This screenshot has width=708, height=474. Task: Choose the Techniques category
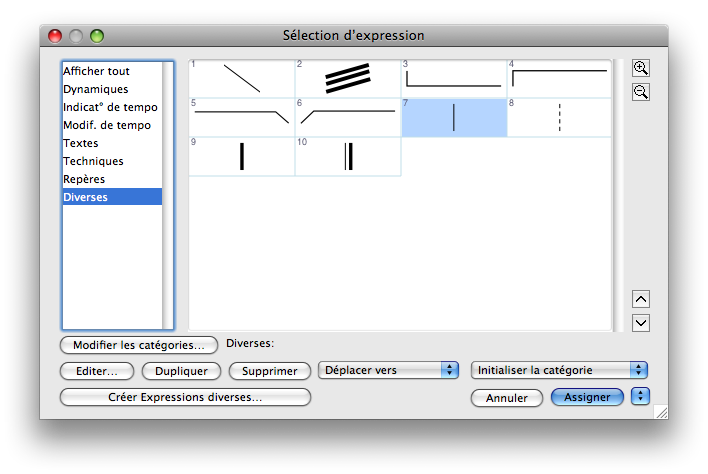[94, 161]
